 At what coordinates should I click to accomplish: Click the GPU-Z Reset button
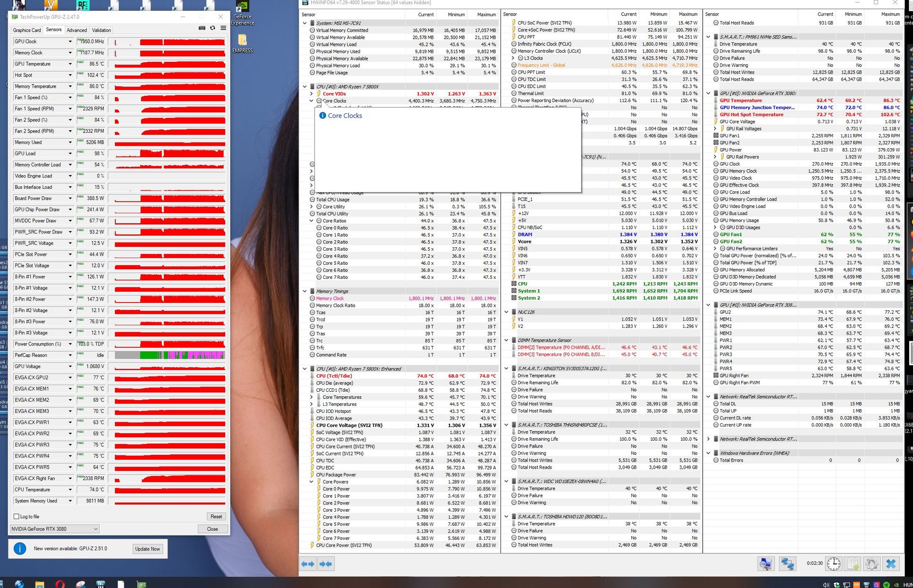point(216,516)
